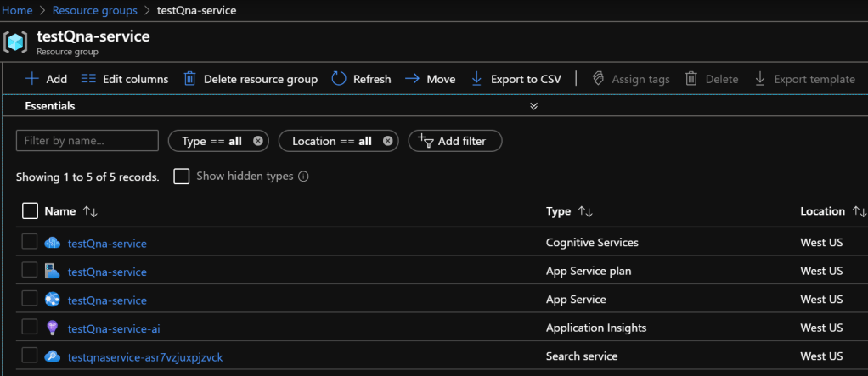Click the Cognitive Services resource icon

click(x=53, y=244)
